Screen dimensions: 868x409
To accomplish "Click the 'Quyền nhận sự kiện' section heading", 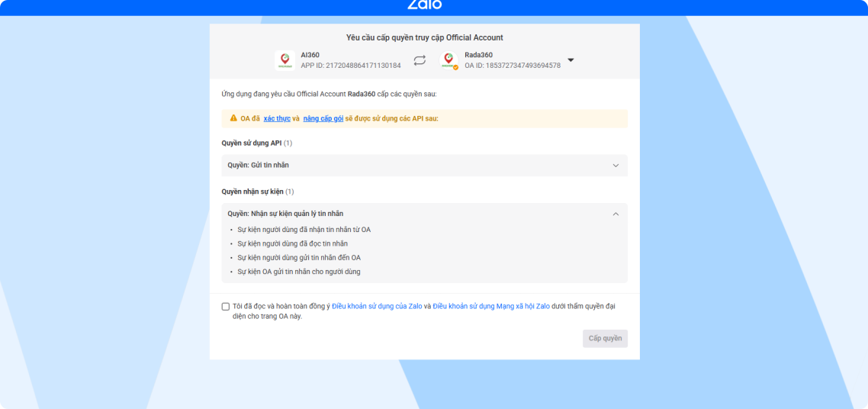I will tap(252, 192).
